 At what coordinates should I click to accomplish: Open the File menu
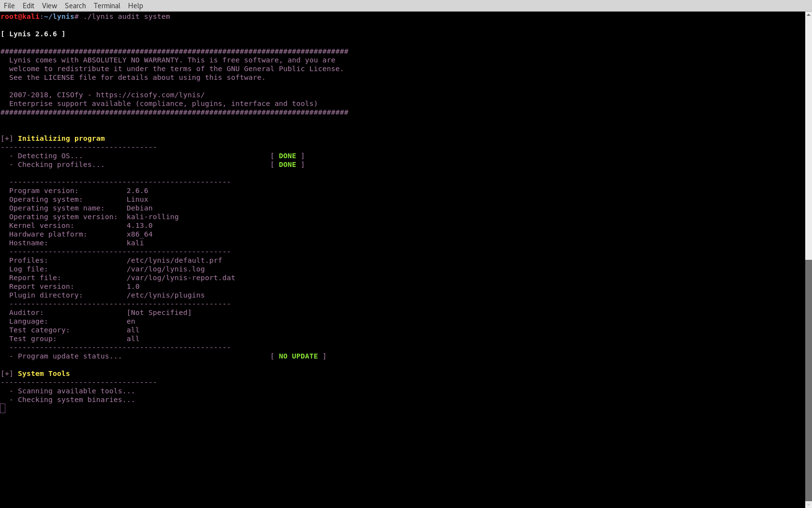click(9, 6)
